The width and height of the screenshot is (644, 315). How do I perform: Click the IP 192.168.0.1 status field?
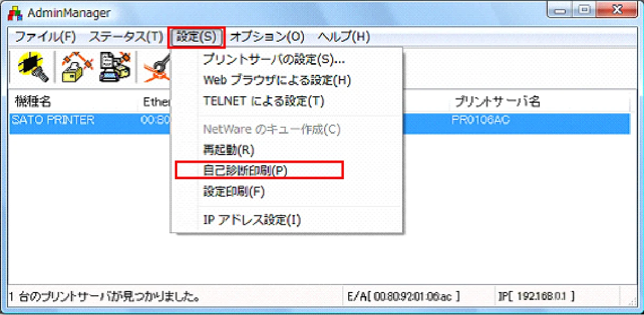click(x=557, y=296)
